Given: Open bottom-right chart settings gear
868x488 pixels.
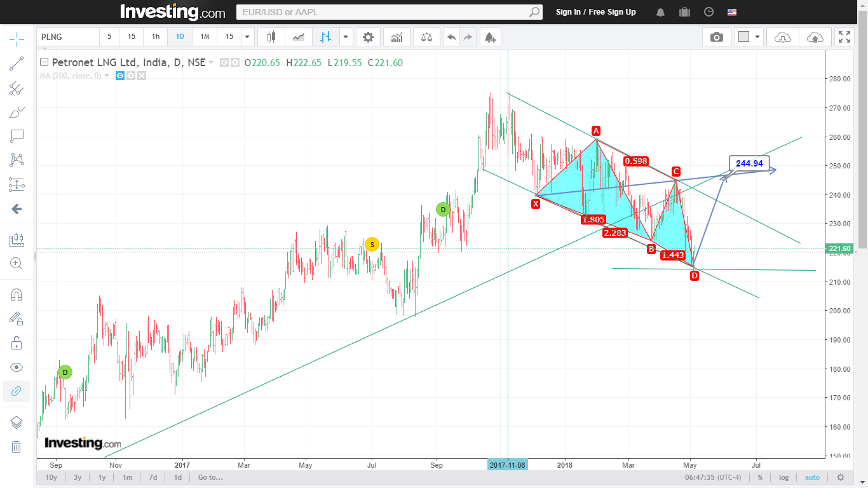Looking at the screenshot, I should [841, 477].
